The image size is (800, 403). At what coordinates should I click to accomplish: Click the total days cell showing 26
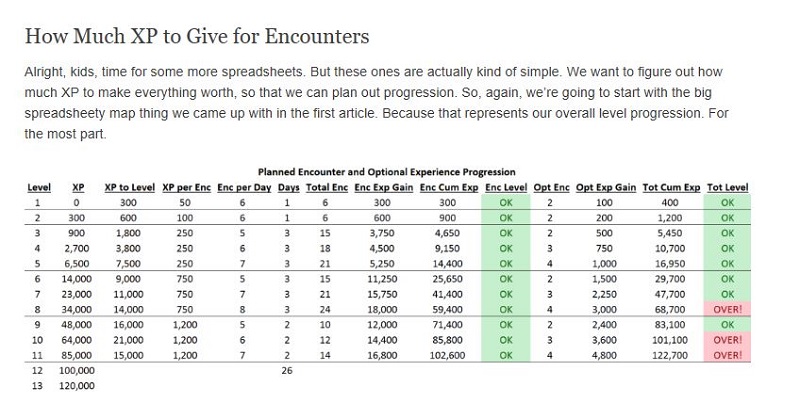tap(287, 370)
